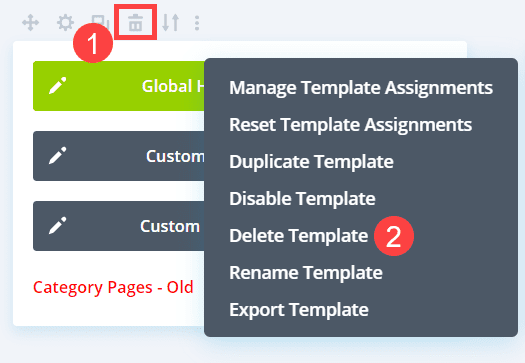Viewport: 525px width, 363px height.
Task: Click pencil icon on first Custom row
Action: 58,156
